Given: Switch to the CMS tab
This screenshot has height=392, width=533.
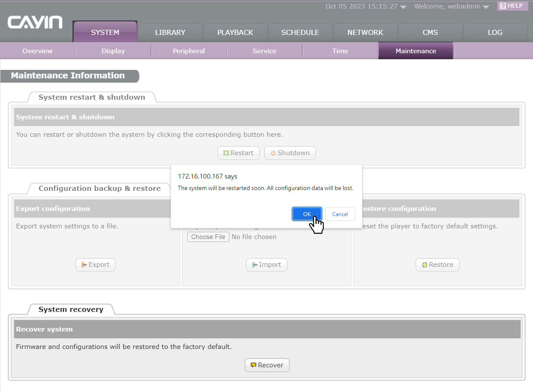Looking at the screenshot, I should point(430,32).
